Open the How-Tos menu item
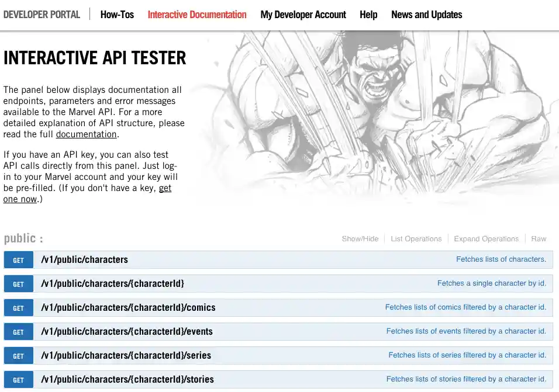Viewport: 559px width, 392px height. tap(117, 14)
